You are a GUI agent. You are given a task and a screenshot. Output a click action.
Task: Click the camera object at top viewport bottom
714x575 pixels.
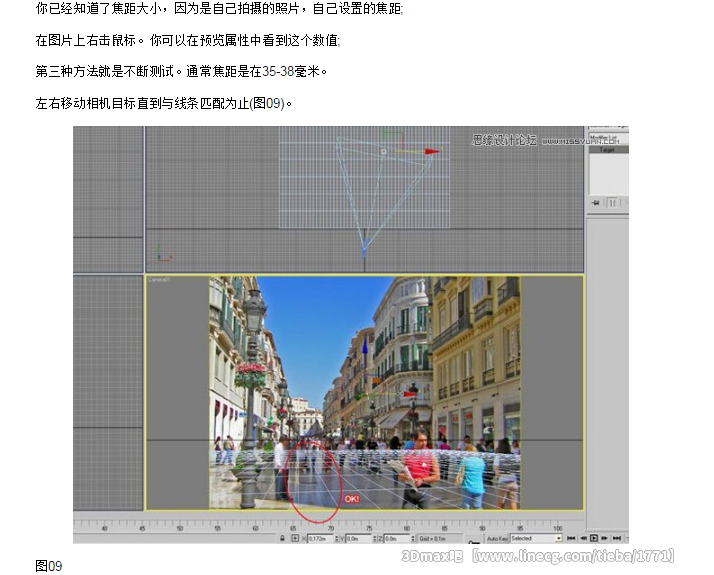tap(364, 249)
